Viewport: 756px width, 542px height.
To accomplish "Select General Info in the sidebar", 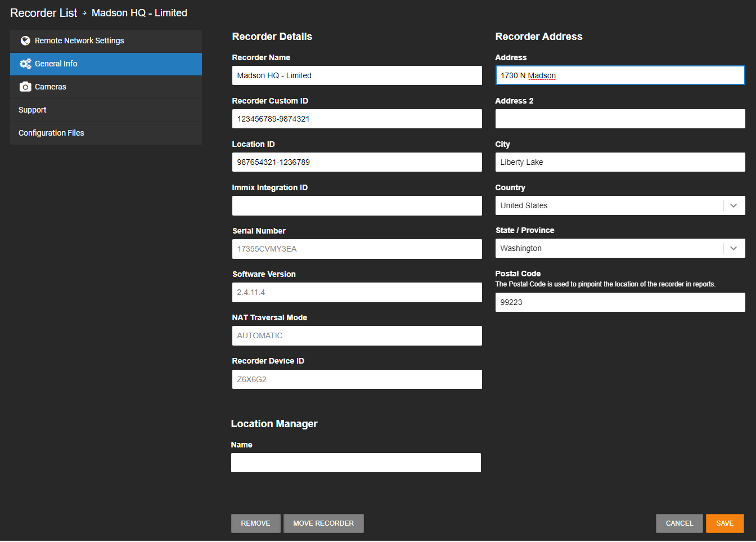I will 106,64.
